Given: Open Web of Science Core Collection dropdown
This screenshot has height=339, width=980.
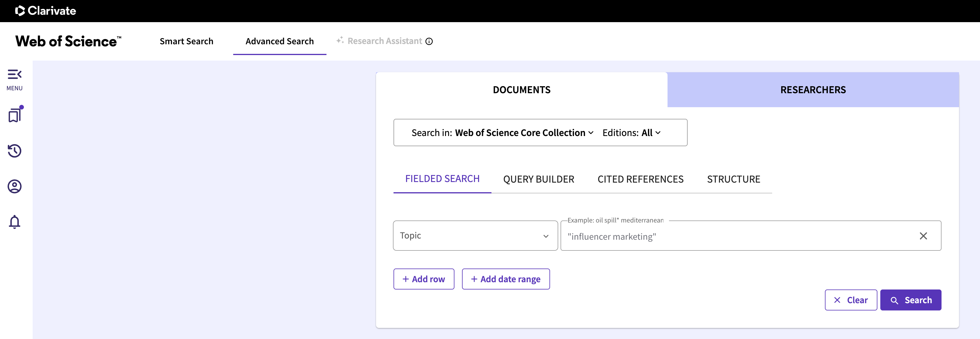Looking at the screenshot, I should (524, 133).
